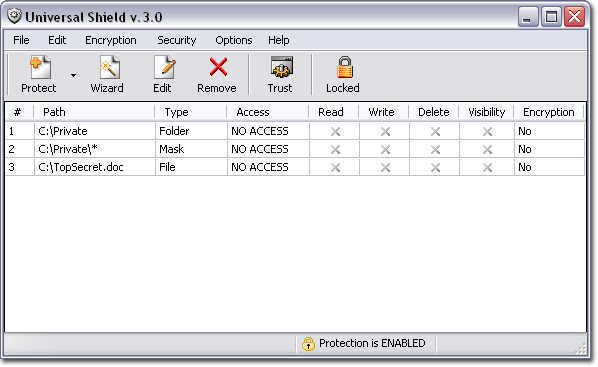Open the Protect dropdown arrow
598x367 pixels.
(73, 76)
